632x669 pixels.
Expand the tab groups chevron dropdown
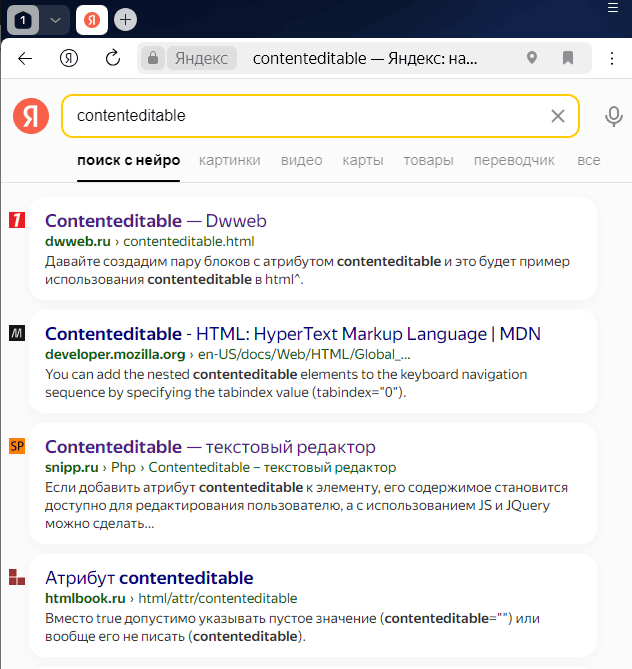click(55, 20)
